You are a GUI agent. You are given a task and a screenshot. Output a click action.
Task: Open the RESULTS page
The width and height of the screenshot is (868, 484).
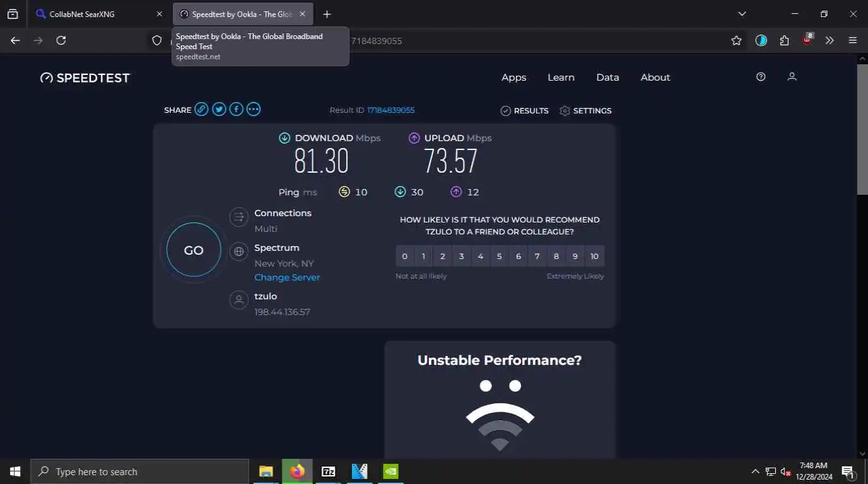coord(524,110)
